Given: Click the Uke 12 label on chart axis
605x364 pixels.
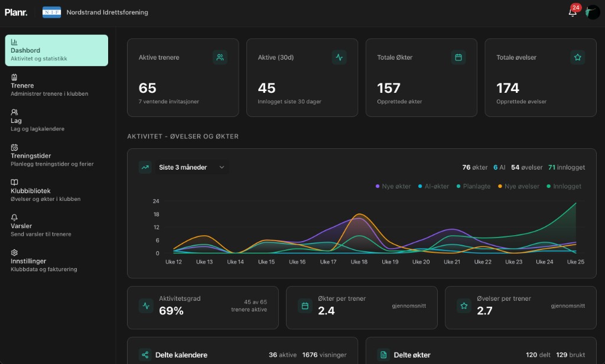Looking at the screenshot, I should point(174,262).
